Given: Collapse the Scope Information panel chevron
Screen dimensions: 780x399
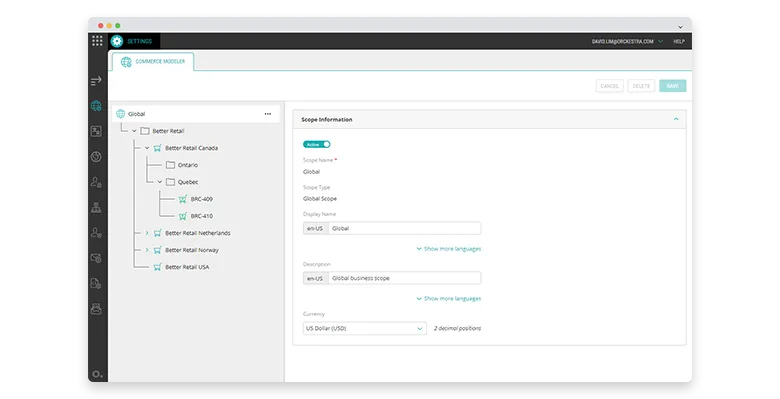Looking at the screenshot, I should [x=676, y=119].
